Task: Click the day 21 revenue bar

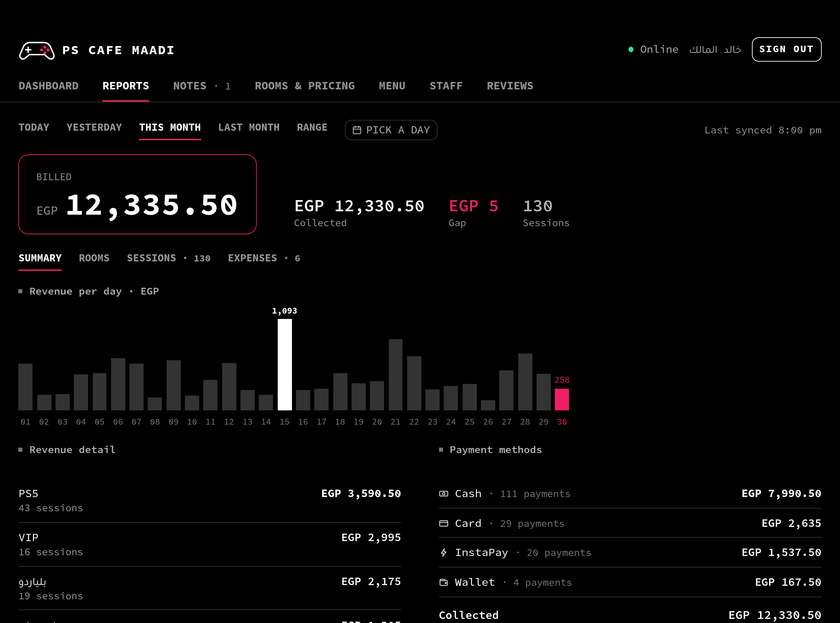Action: (x=395, y=375)
